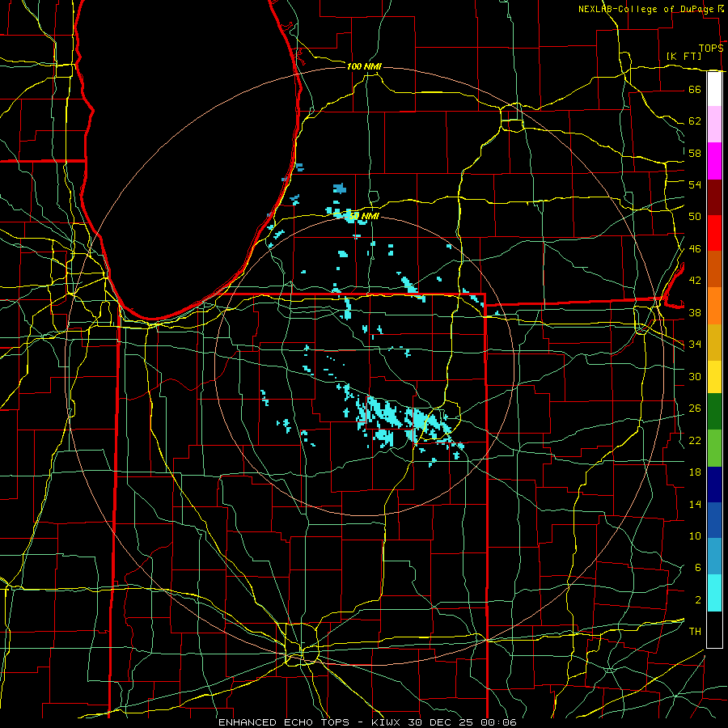Click the cyan legend swatch
The image size is (728, 728).
[714, 593]
